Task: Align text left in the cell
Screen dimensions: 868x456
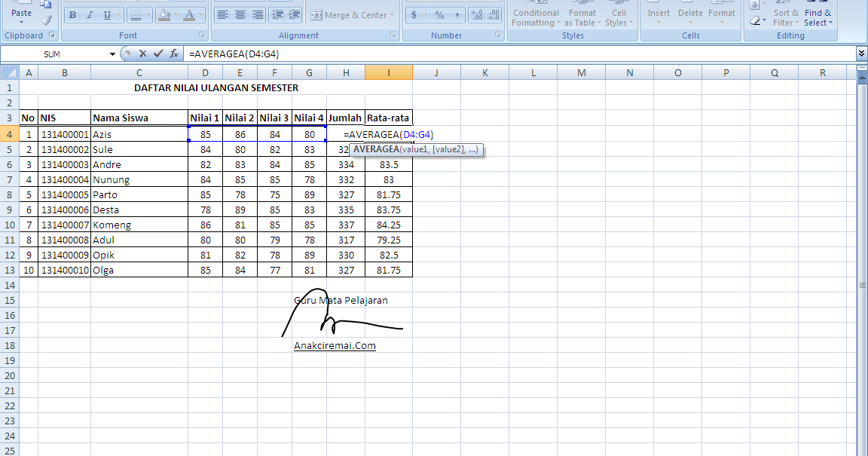Action: click(222, 15)
